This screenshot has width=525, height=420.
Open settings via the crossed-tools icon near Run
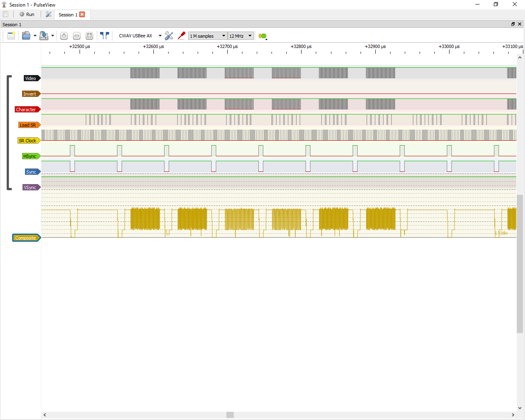click(48, 14)
